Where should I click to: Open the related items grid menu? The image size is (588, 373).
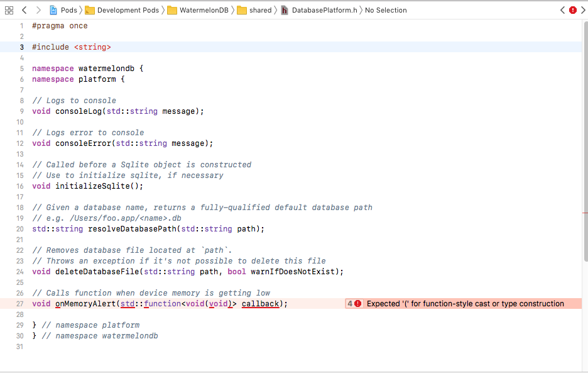click(9, 10)
